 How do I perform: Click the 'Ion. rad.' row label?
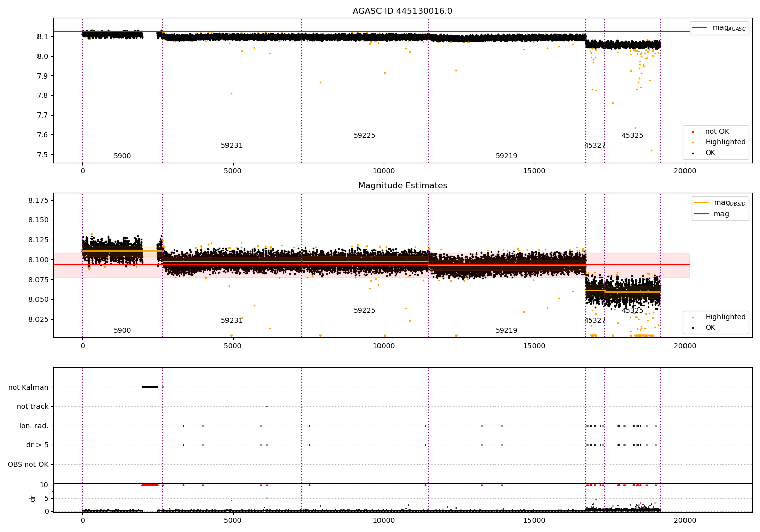click(34, 426)
